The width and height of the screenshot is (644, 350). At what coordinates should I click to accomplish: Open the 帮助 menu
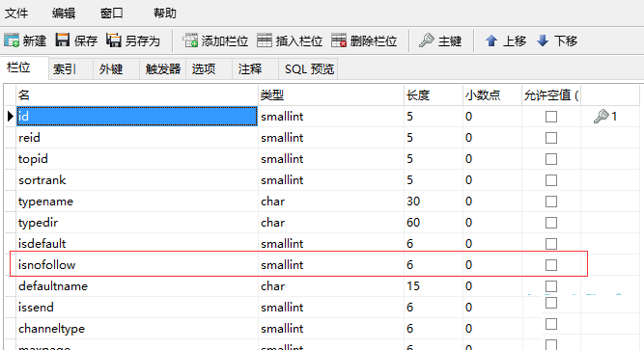tap(165, 13)
